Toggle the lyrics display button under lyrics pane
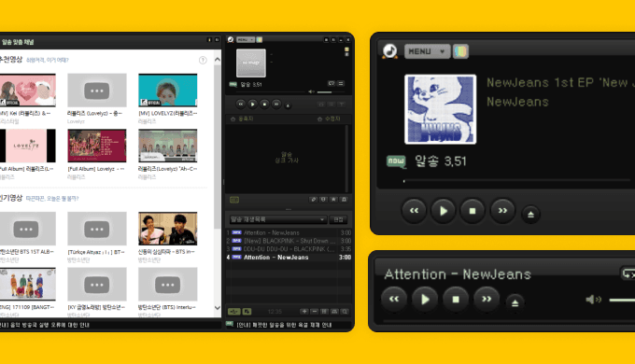Image resolution: width=635 pixels, height=364 pixels. 234,200
